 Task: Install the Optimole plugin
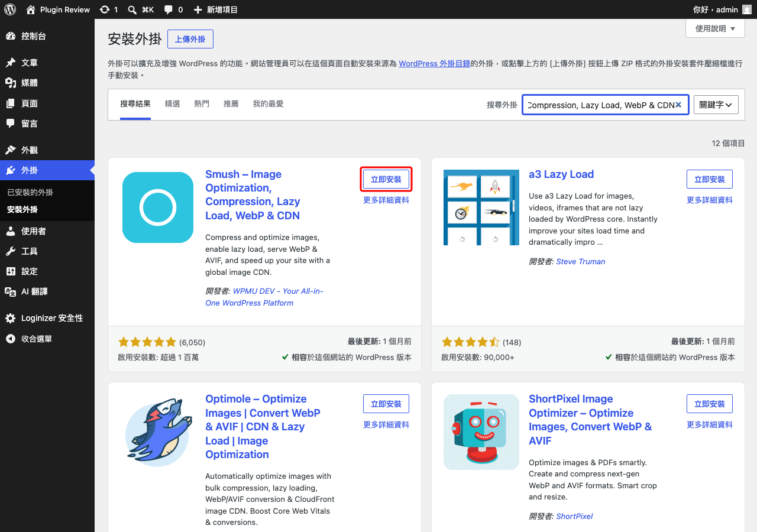(386, 404)
